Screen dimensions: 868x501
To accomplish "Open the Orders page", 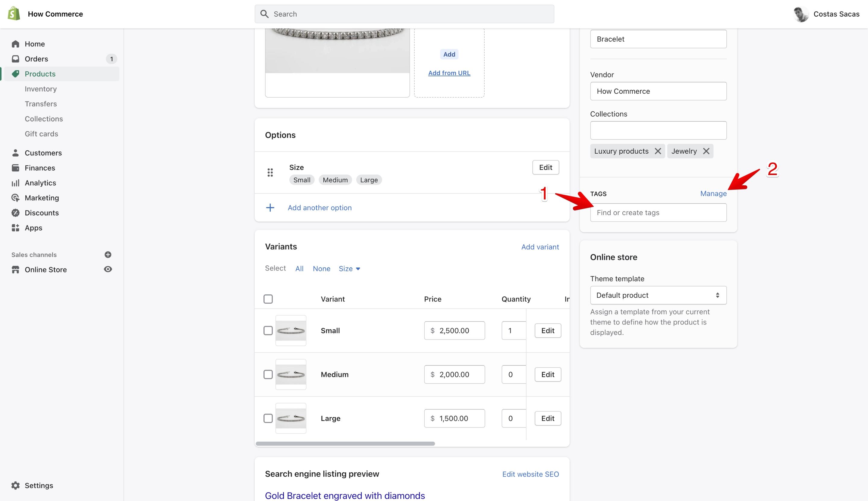I will 36,59.
